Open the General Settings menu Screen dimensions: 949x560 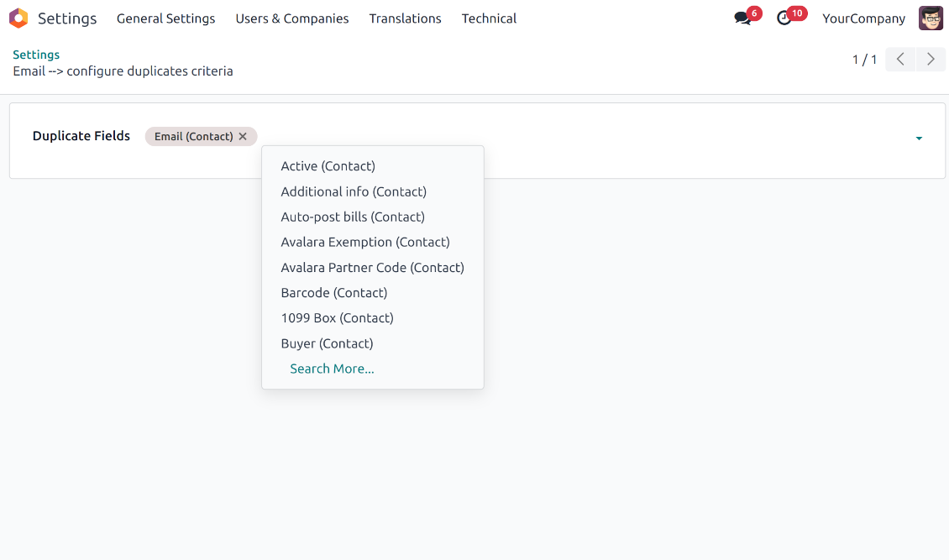[x=165, y=18]
